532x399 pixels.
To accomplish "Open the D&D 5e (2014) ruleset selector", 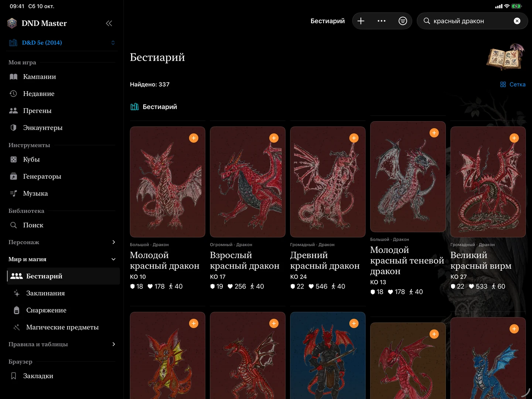I will pyautogui.click(x=62, y=42).
